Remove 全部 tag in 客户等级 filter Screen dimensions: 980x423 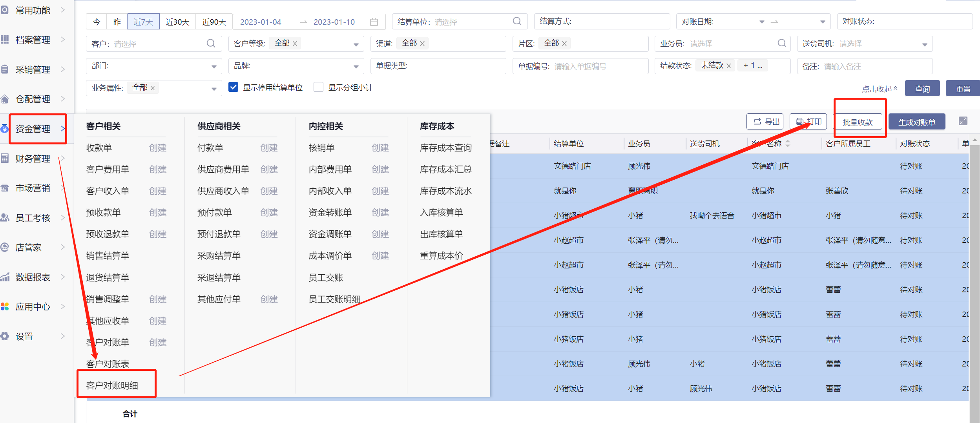click(295, 44)
